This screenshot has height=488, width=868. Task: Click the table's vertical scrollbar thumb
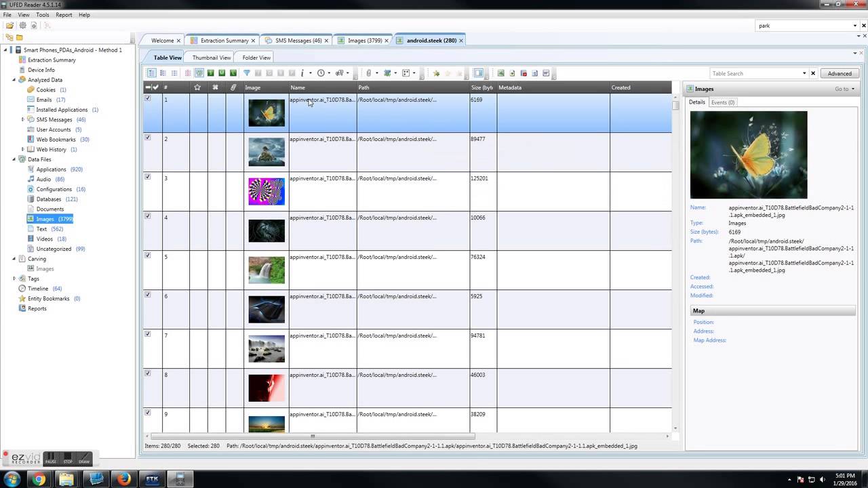(675, 105)
